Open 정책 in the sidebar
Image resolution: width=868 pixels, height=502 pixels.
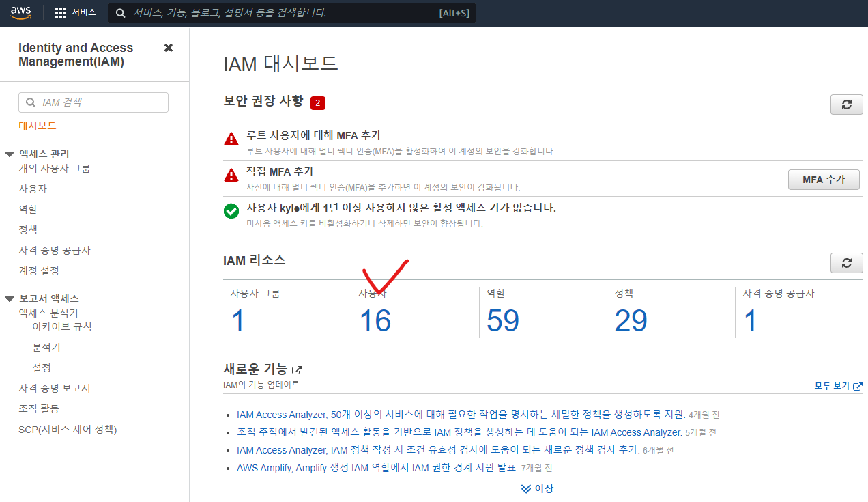(x=28, y=229)
